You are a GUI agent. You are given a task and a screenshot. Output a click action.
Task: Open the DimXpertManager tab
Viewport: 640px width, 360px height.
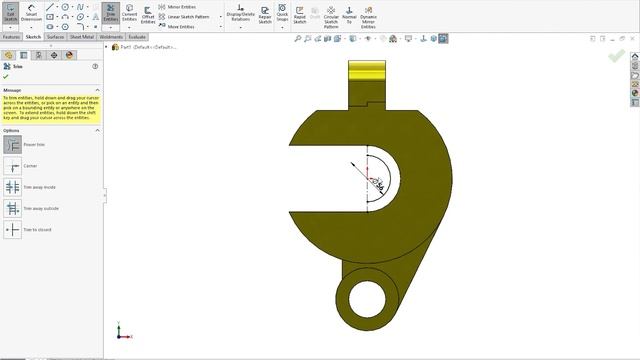(x=54, y=55)
